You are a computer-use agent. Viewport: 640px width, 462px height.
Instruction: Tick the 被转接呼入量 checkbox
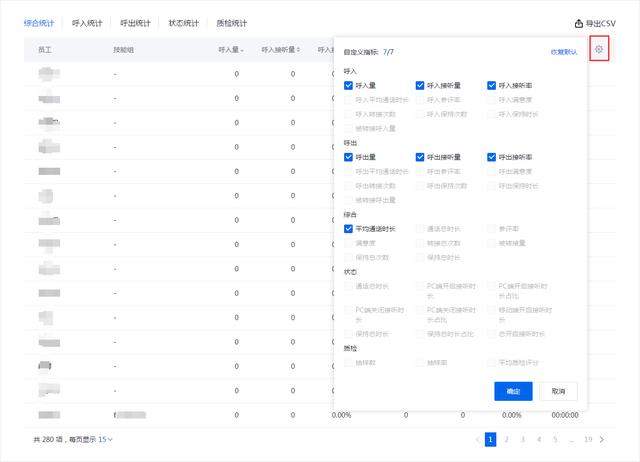point(348,129)
